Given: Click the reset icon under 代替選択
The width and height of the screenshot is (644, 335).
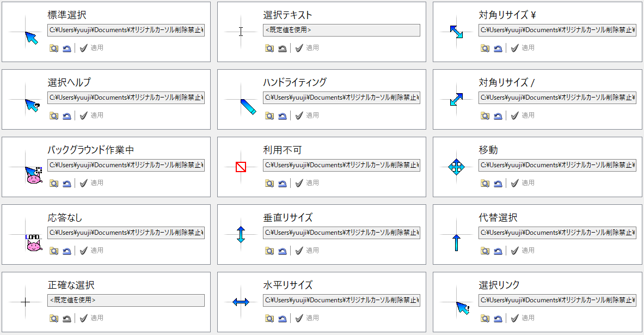Looking at the screenshot, I should [498, 251].
